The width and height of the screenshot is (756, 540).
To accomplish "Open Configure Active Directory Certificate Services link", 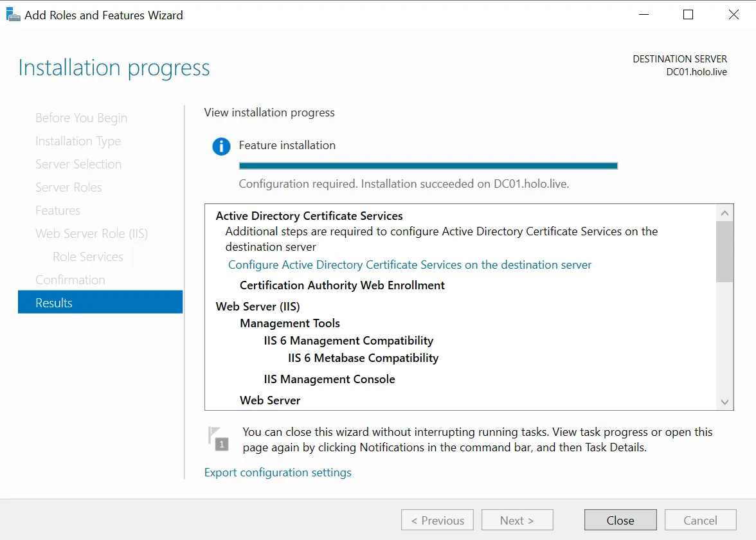I will 410,265.
